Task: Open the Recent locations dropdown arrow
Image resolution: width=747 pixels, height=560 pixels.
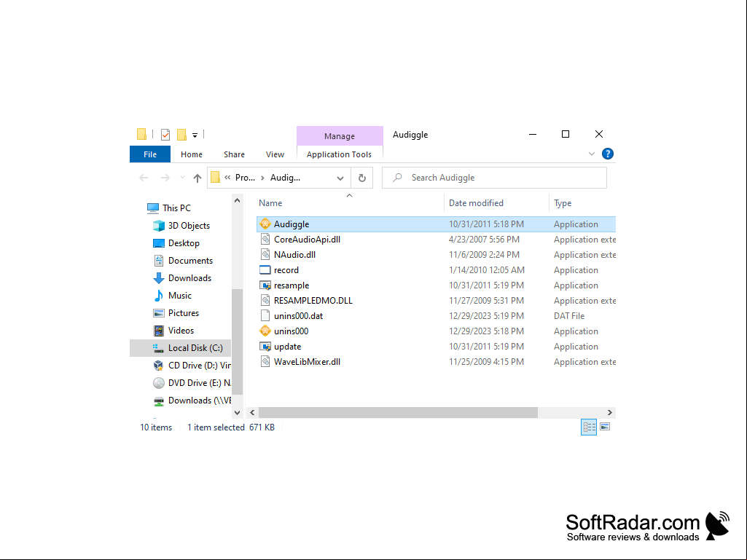Action: point(182,178)
